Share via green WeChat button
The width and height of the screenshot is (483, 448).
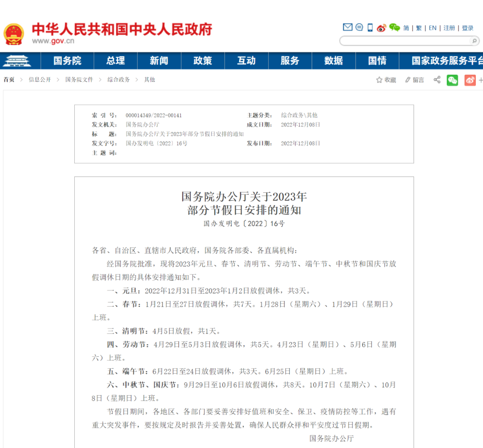[x=452, y=80]
